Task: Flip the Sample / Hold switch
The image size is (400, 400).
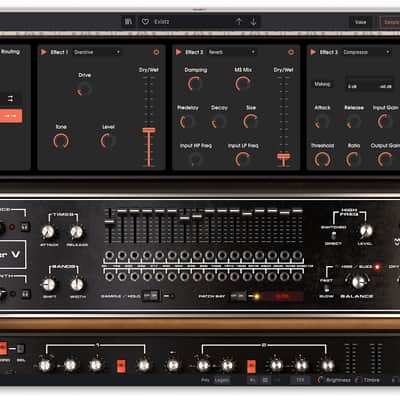Action: pyautogui.click(x=151, y=296)
